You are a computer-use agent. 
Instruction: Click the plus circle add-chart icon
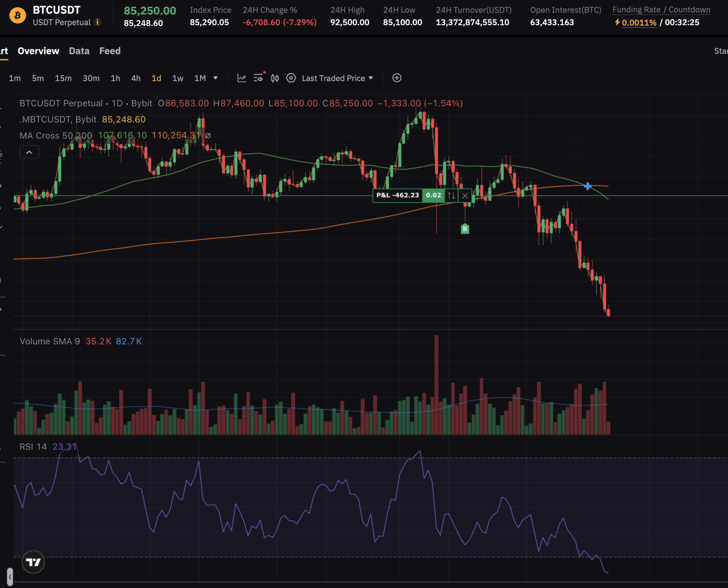[x=397, y=78]
